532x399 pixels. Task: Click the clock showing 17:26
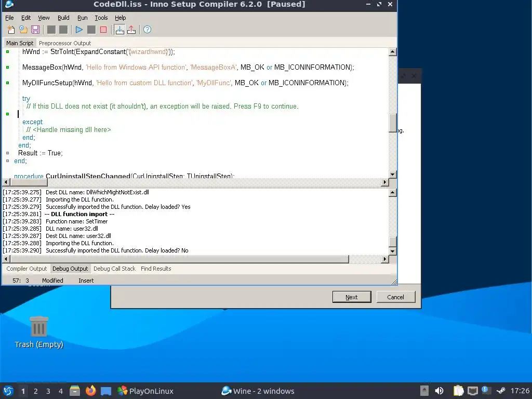tap(520, 391)
